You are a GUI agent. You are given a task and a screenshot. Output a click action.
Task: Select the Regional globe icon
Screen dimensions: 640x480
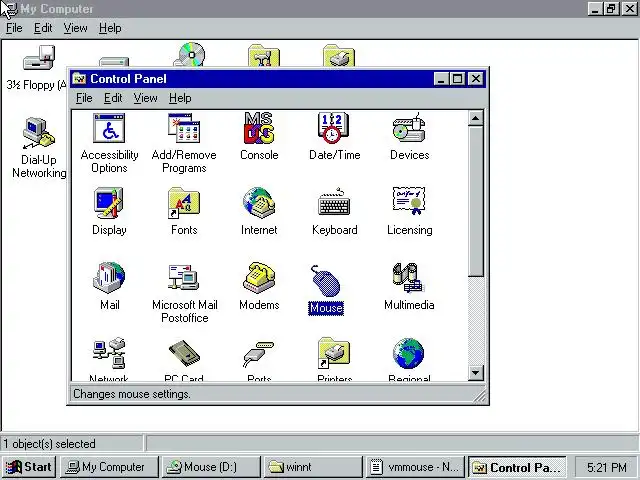point(409,353)
